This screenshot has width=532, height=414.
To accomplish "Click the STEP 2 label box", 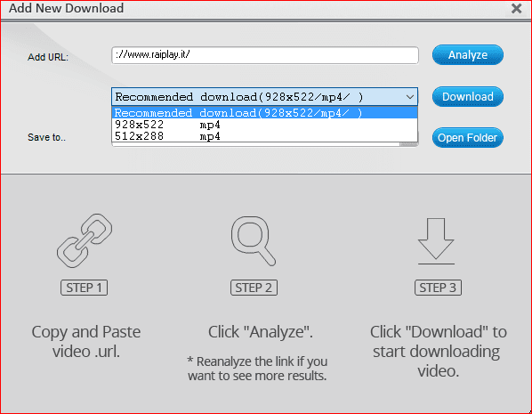I will tap(254, 288).
